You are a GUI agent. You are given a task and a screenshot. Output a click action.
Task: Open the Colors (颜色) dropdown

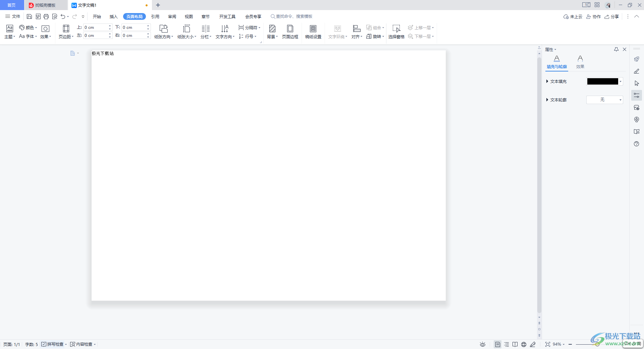click(x=28, y=28)
